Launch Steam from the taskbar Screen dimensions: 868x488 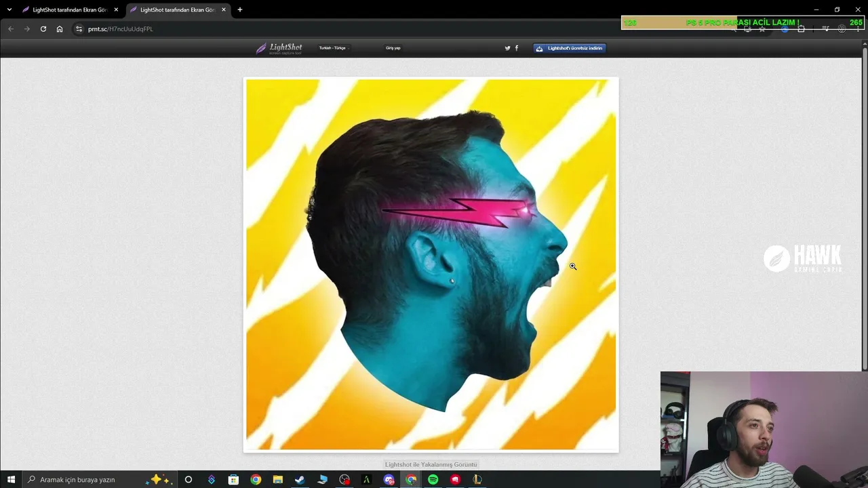300,479
